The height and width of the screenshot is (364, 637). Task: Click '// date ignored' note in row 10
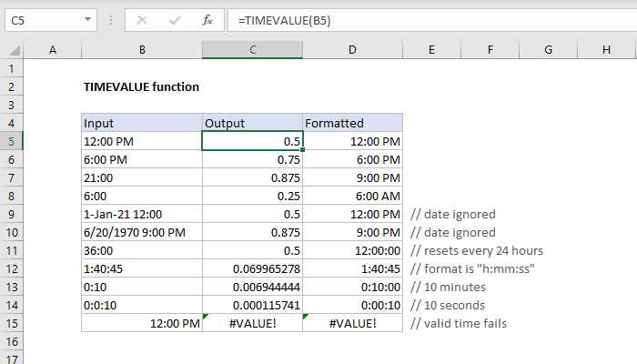coord(452,232)
